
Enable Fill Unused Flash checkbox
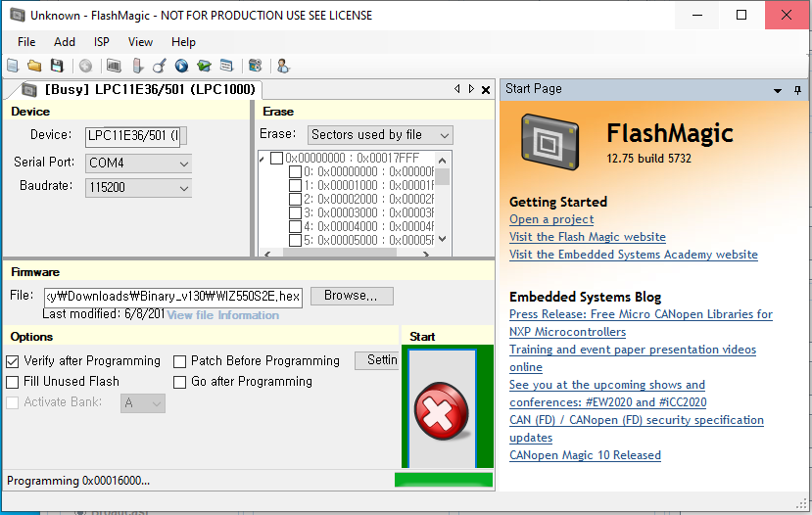[x=13, y=382]
